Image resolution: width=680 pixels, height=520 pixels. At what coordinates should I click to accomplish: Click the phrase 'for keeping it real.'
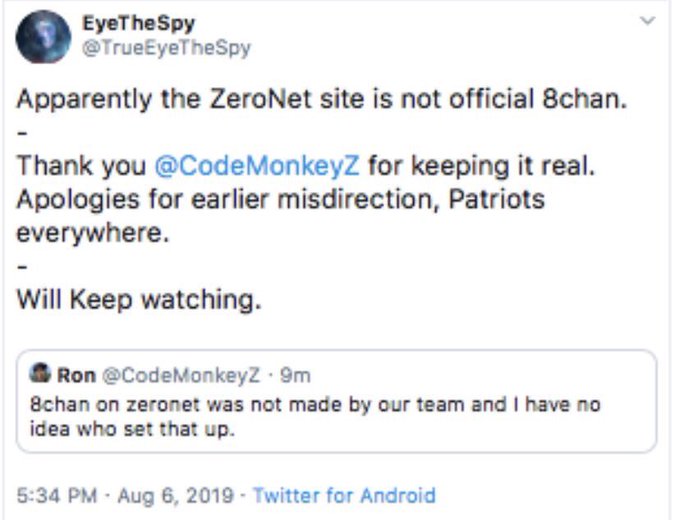[478, 165]
